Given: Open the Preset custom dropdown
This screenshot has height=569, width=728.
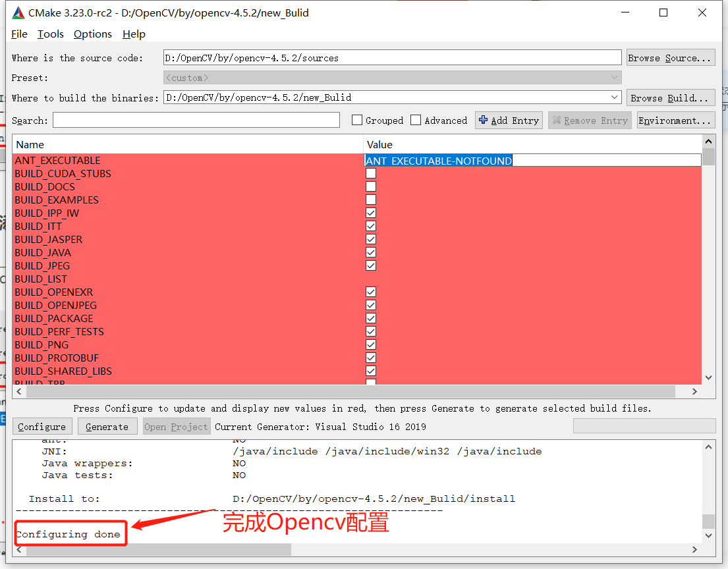Looking at the screenshot, I should [392, 78].
